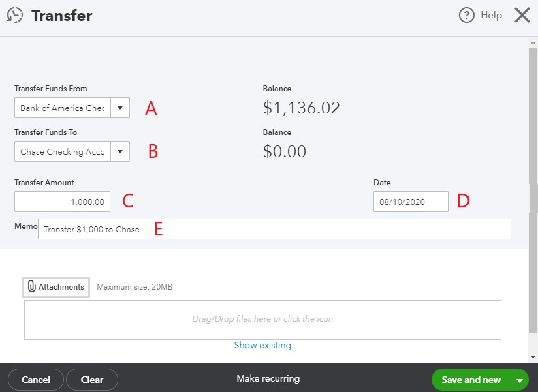Open the Help question mark icon
The height and width of the screenshot is (392, 538).
click(466, 16)
